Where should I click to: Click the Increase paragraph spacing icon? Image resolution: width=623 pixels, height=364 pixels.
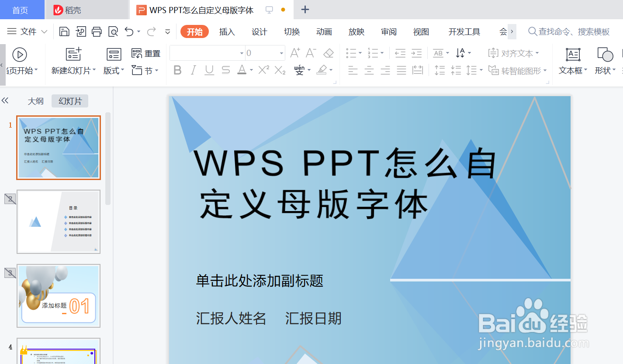(440, 70)
